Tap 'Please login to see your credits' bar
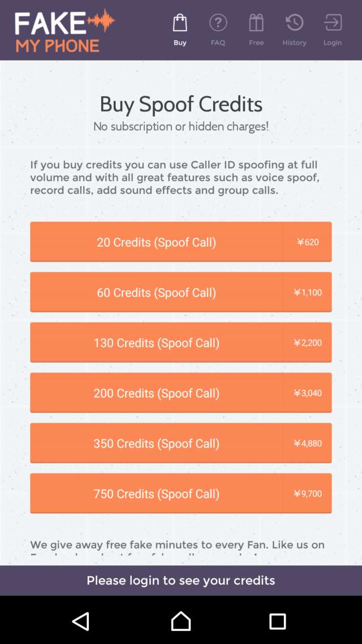Image resolution: width=362 pixels, height=644 pixels. tap(181, 581)
